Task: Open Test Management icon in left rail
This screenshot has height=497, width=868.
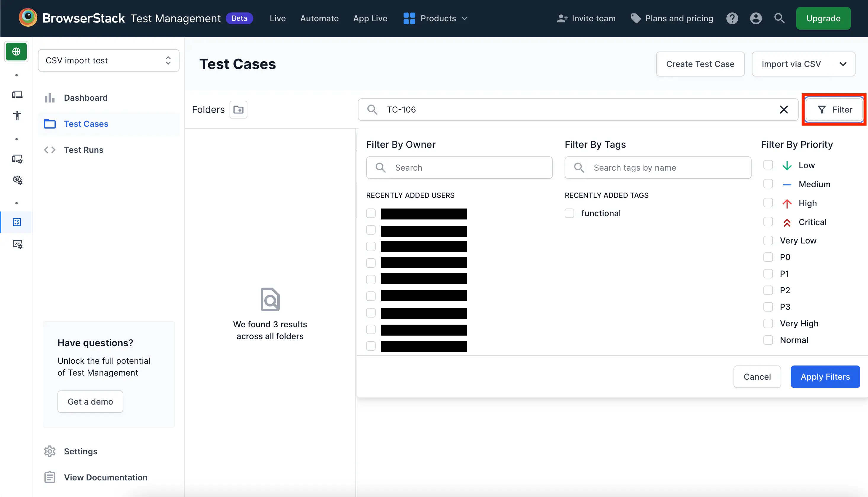Action: coord(17,222)
